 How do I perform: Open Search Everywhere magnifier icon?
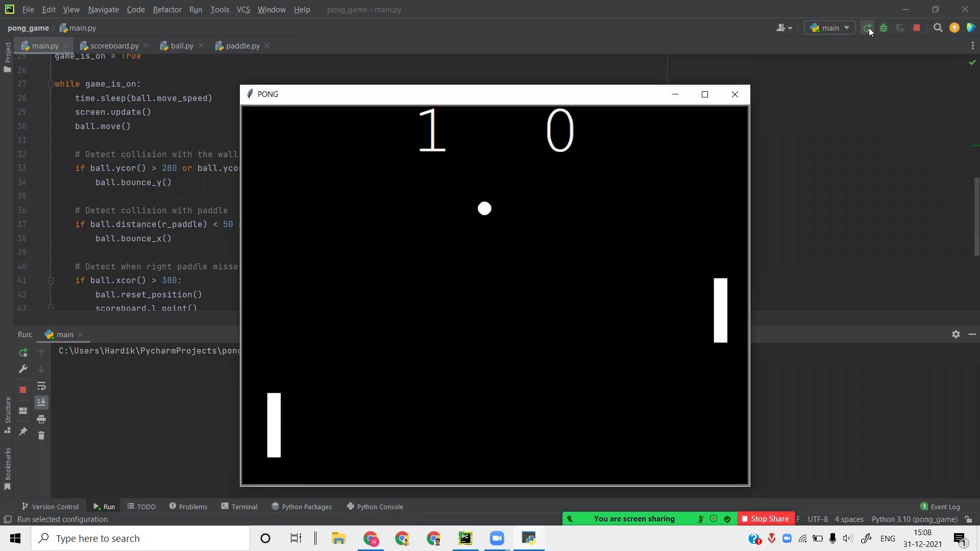[x=938, y=28]
